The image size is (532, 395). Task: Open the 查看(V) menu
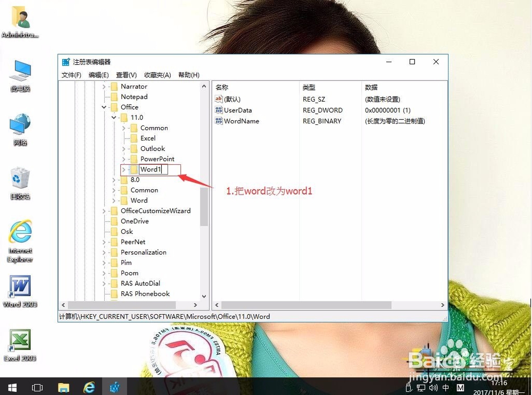click(x=126, y=75)
